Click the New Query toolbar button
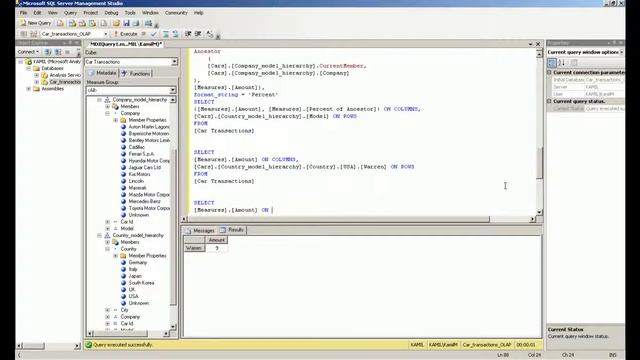The image size is (640, 360). (x=36, y=23)
